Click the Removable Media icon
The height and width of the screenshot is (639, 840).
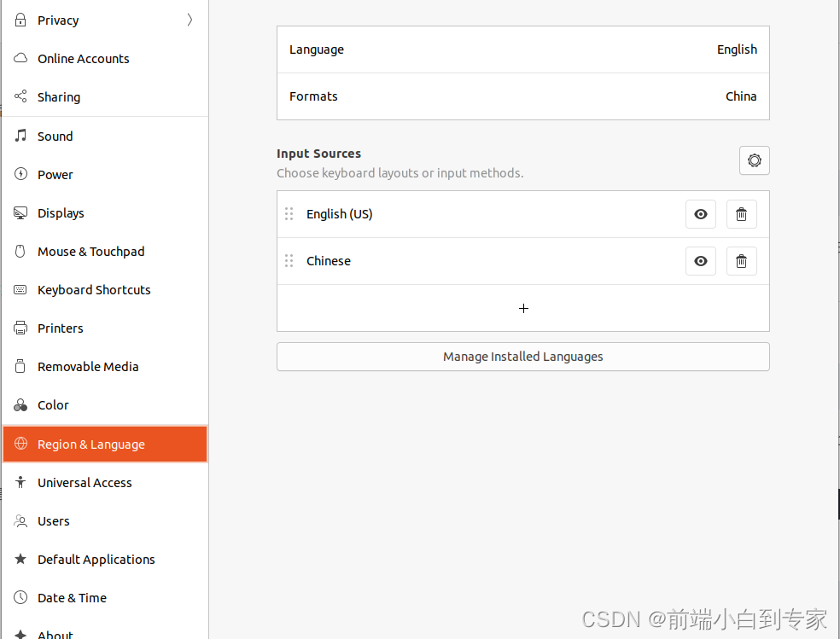[x=20, y=366]
